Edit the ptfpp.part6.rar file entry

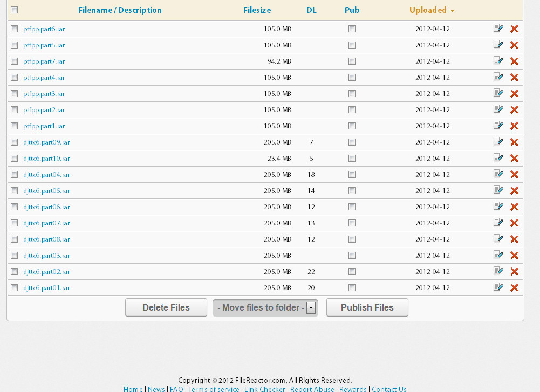[498, 28]
